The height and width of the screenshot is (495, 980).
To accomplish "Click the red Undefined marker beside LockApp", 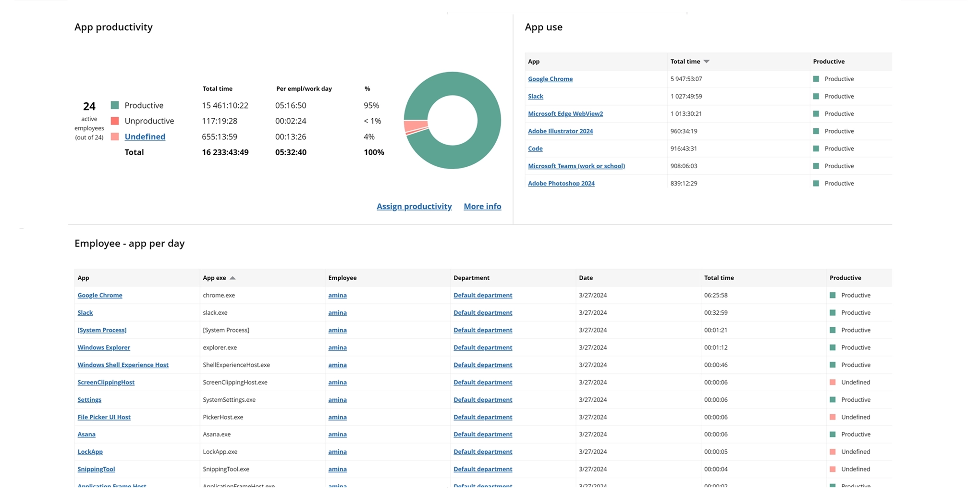I will (x=833, y=452).
